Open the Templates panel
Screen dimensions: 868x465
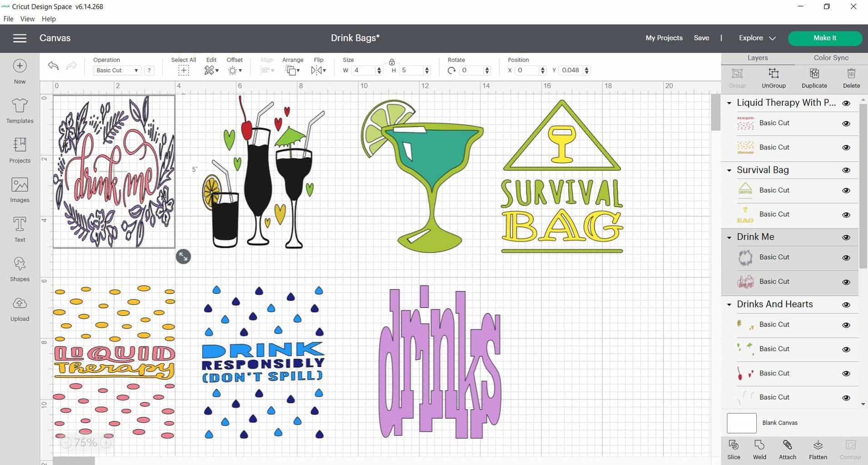tap(20, 111)
